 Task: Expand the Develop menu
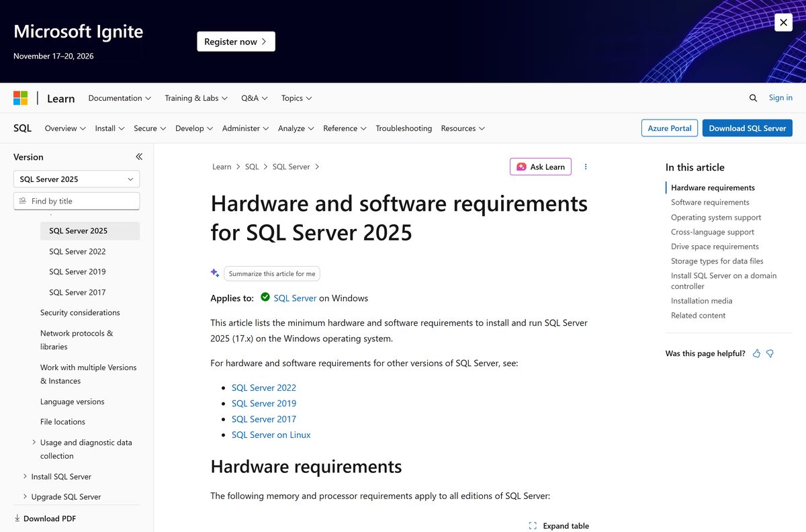pyautogui.click(x=194, y=128)
